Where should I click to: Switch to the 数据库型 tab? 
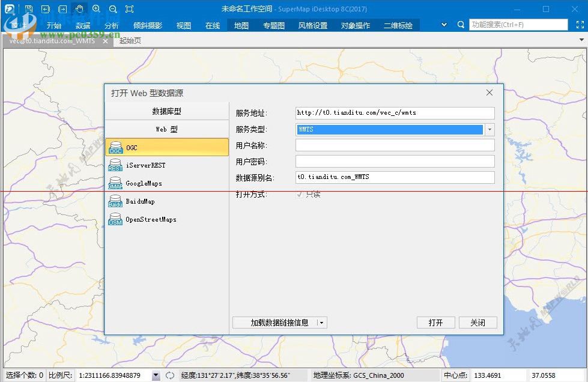coord(166,111)
